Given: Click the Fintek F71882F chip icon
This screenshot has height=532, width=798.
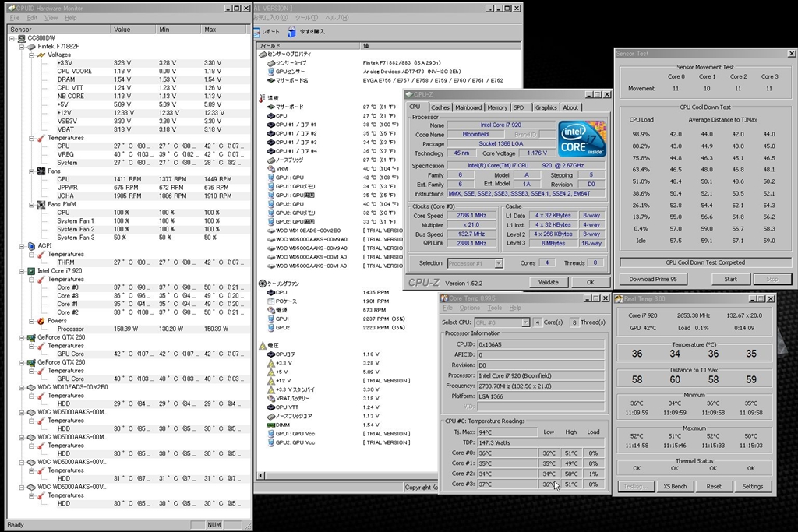Looking at the screenshot, I should click(x=31, y=46).
